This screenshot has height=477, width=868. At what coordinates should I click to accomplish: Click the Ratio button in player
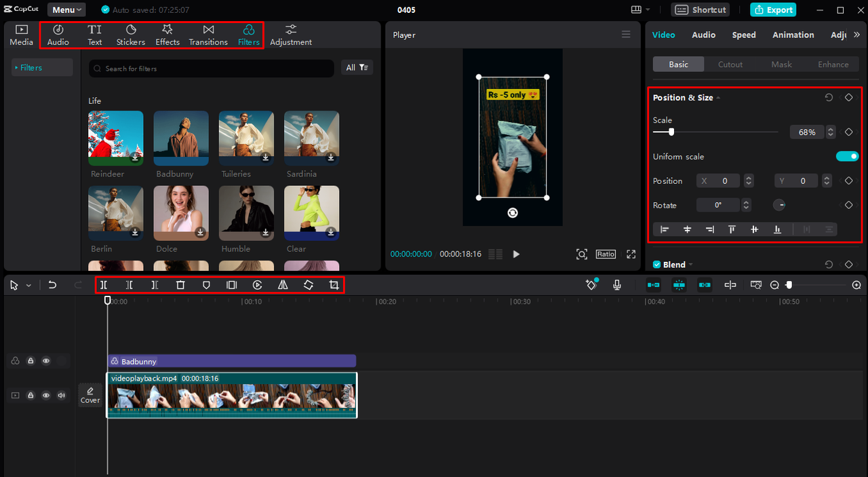[x=606, y=254]
